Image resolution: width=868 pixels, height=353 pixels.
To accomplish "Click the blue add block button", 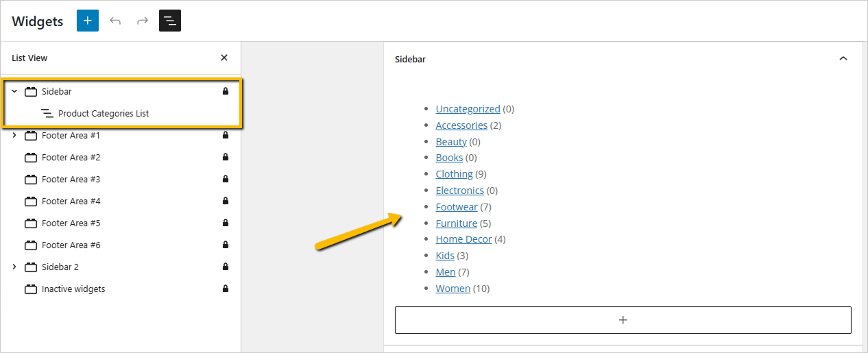I will click(88, 21).
